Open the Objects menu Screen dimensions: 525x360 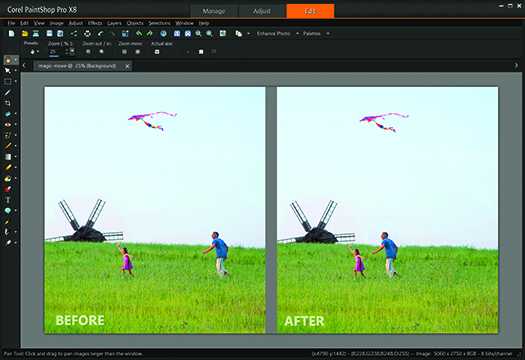click(135, 23)
